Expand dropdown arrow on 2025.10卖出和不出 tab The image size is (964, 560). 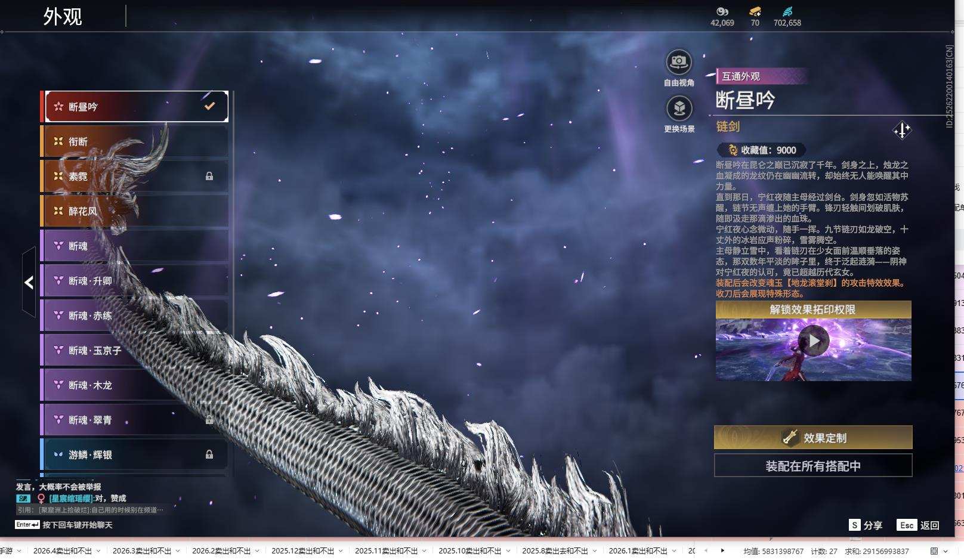click(508, 551)
